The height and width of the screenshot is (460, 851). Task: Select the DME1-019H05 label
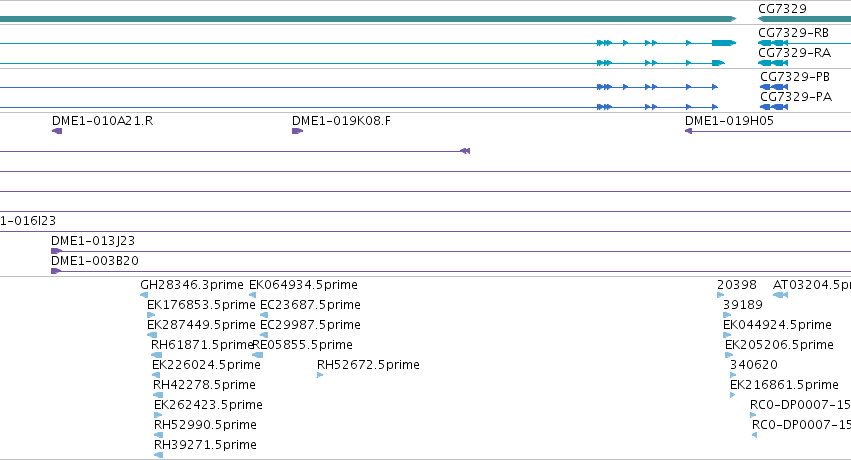[x=729, y=120]
